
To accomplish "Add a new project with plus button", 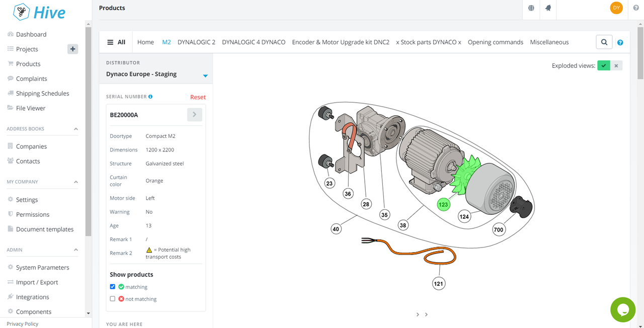I will (x=73, y=49).
